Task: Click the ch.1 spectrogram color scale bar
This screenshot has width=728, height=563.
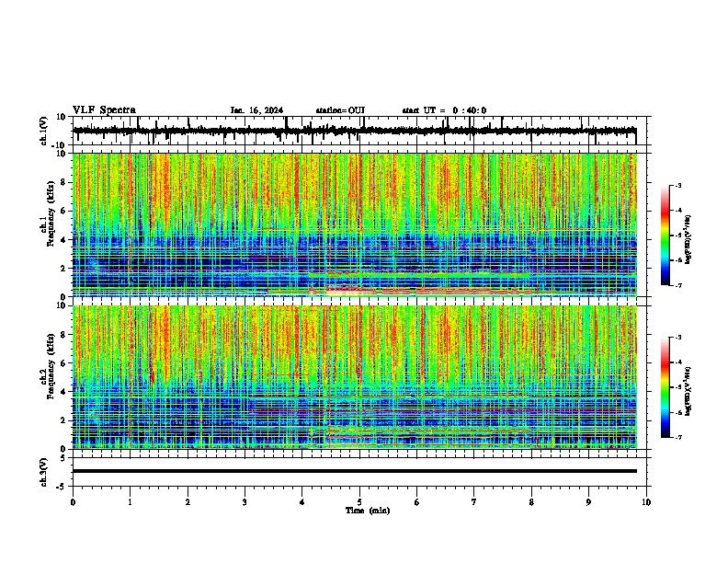Action: pos(665,236)
